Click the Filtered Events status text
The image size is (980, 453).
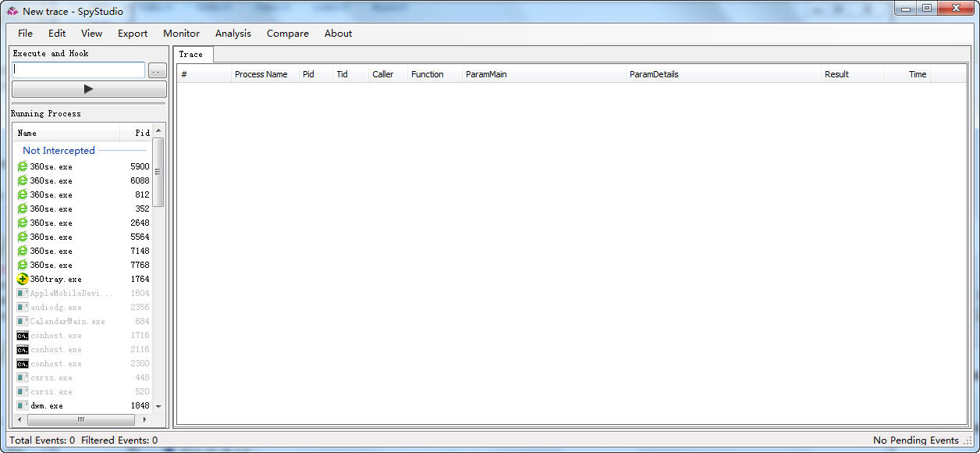point(119,441)
